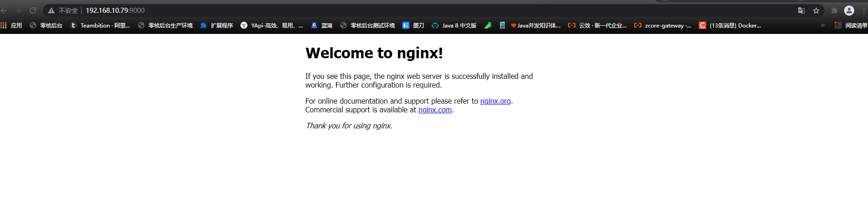Click the browser forward arrow
Screen dimensions: 868x216
click(x=18, y=10)
